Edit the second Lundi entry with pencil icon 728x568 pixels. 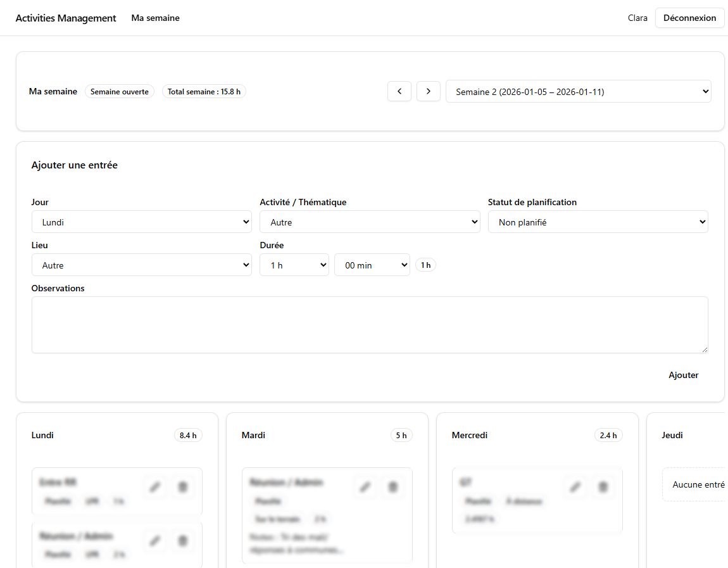pyautogui.click(x=155, y=541)
